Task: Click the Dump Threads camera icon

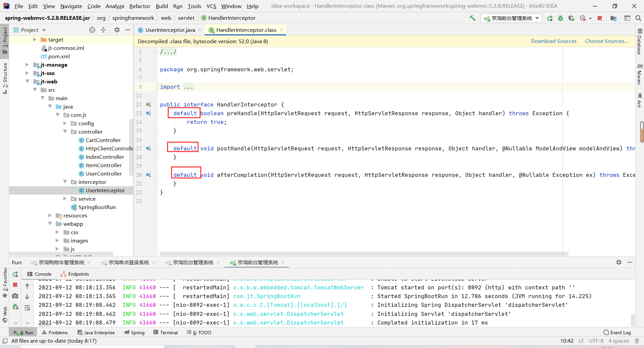Action: click(15, 296)
